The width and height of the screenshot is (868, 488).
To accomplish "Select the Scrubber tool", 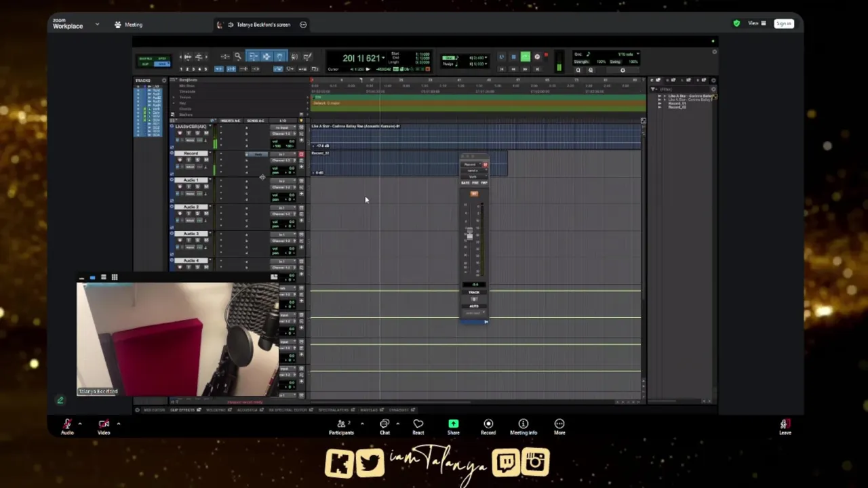I will (294, 56).
